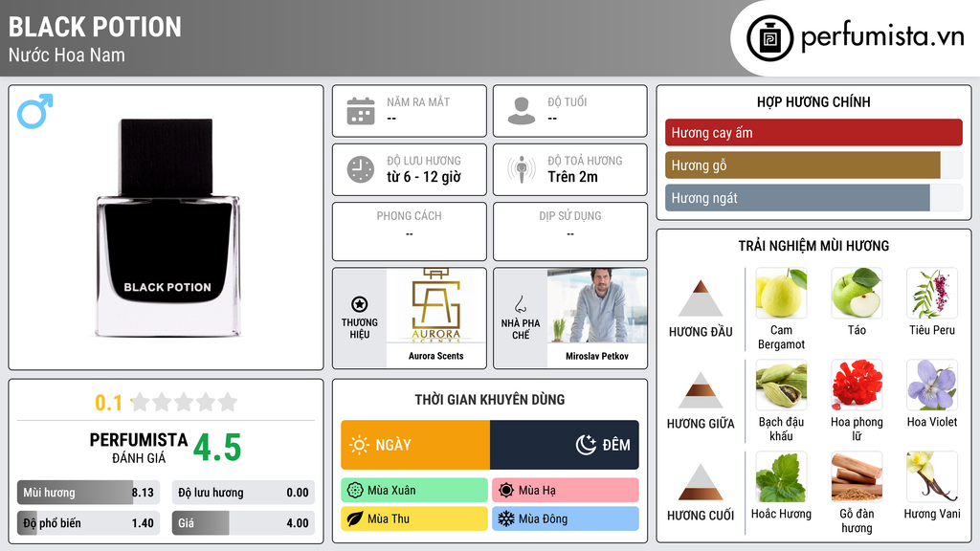Click the Hương Giữa pyramid icon
The width and height of the screenshot is (980, 551).
(x=701, y=390)
